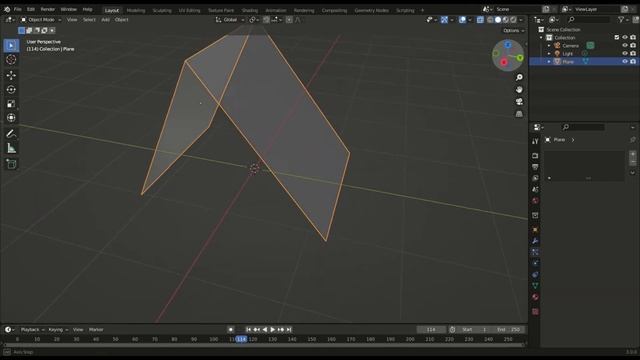
Task: Open the Tool properties tab
Action: tap(535, 141)
